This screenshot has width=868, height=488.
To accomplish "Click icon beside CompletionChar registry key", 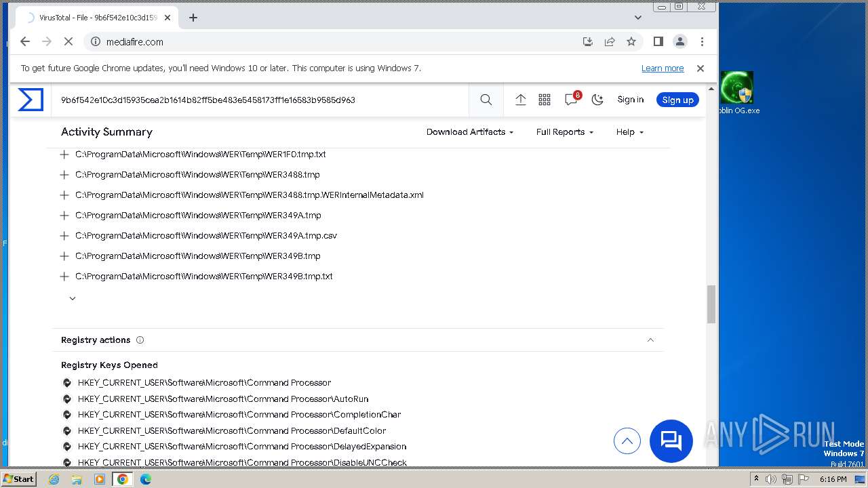I will tap(67, 415).
